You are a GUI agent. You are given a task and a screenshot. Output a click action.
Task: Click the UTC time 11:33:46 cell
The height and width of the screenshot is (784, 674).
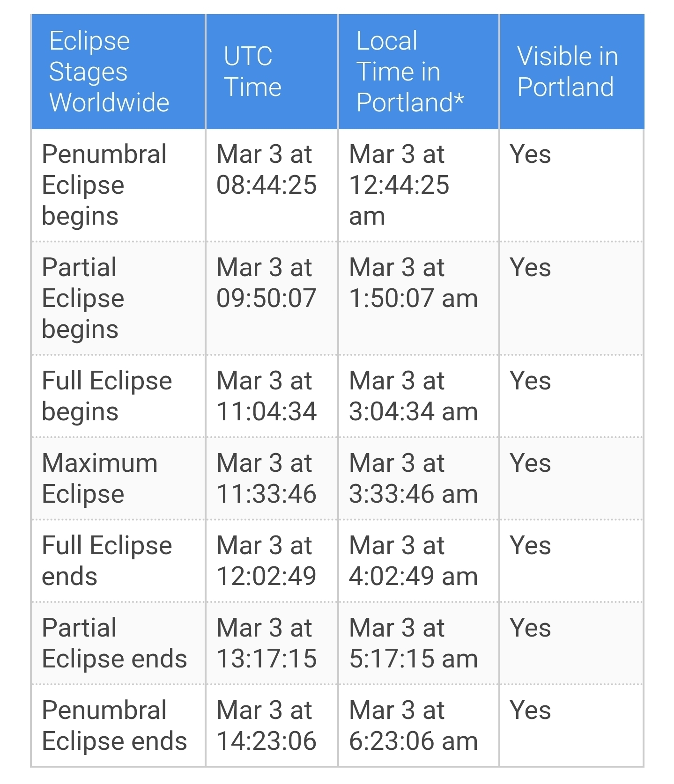pyautogui.click(x=266, y=478)
